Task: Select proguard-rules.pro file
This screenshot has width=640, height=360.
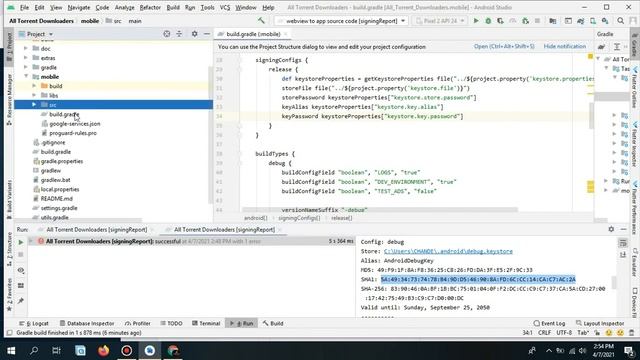Action: [73, 133]
